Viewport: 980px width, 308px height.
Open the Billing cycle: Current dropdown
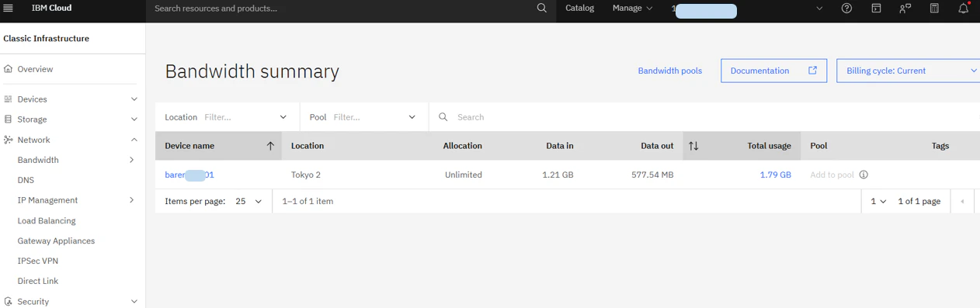[908, 71]
